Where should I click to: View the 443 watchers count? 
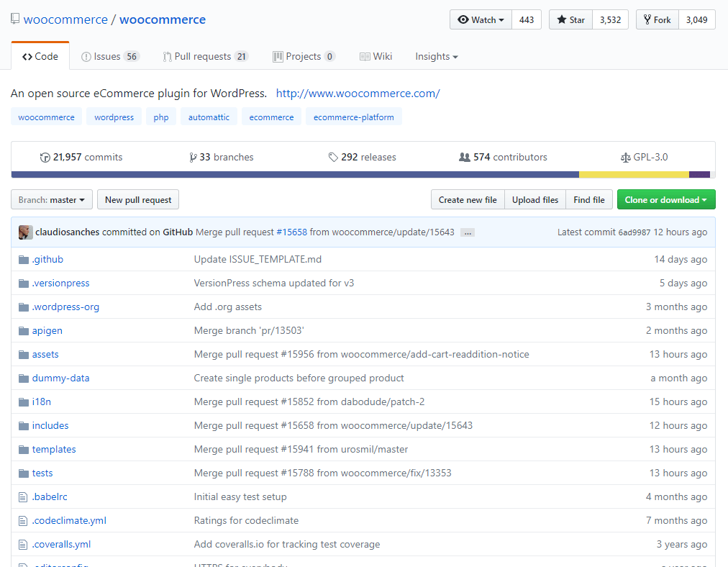[527, 19]
